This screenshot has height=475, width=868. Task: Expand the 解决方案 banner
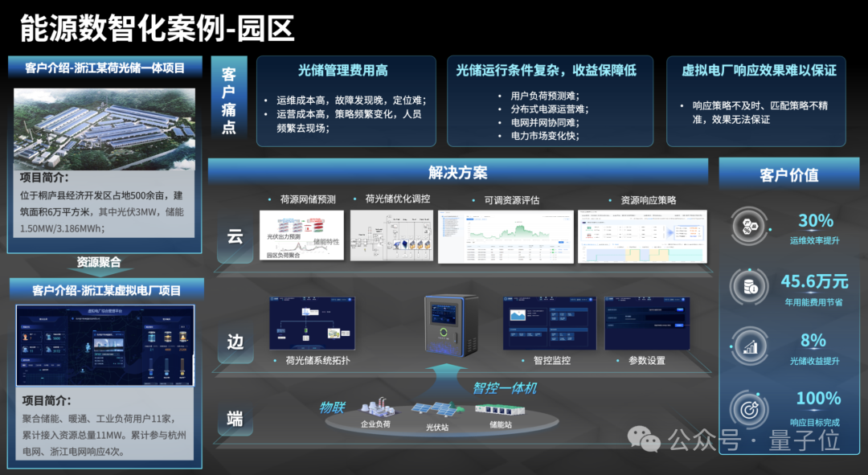[457, 171]
